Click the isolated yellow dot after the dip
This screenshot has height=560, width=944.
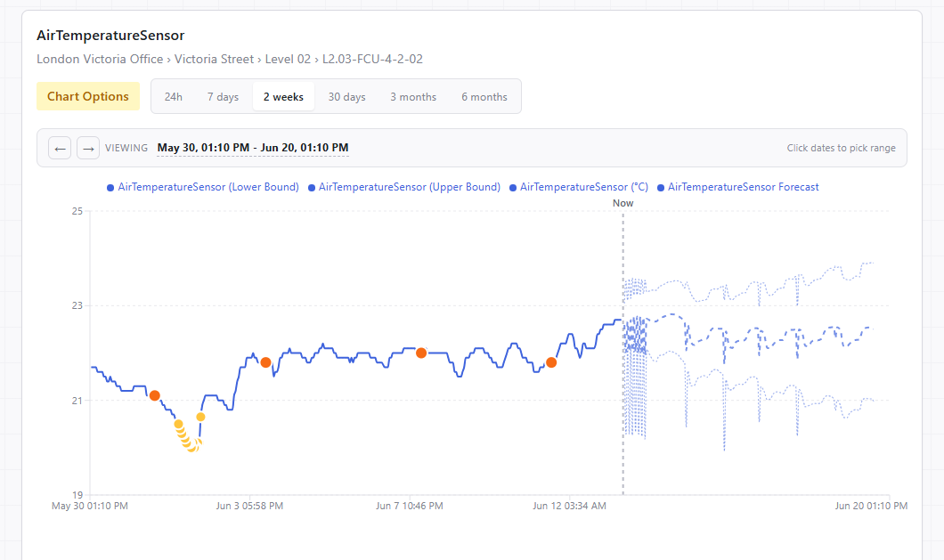200,417
